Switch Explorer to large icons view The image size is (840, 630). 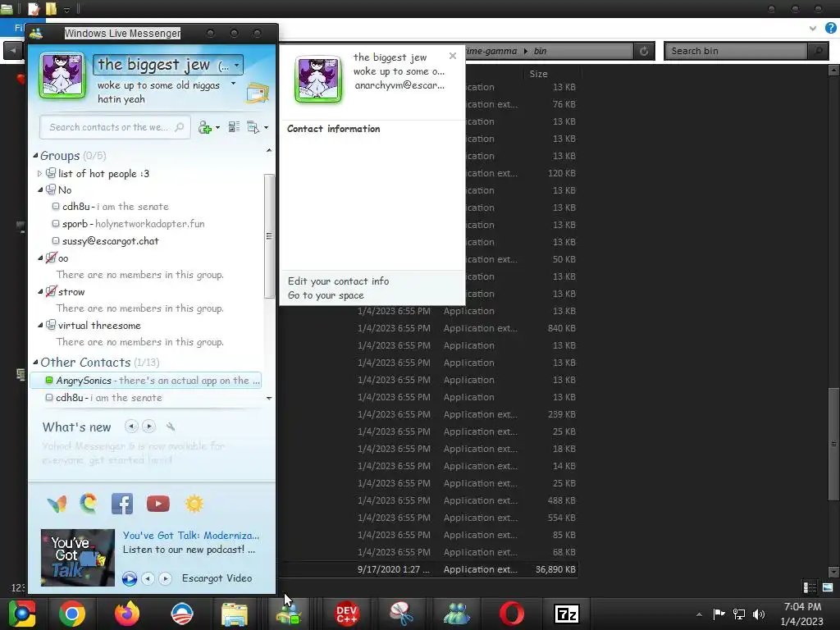828,587
